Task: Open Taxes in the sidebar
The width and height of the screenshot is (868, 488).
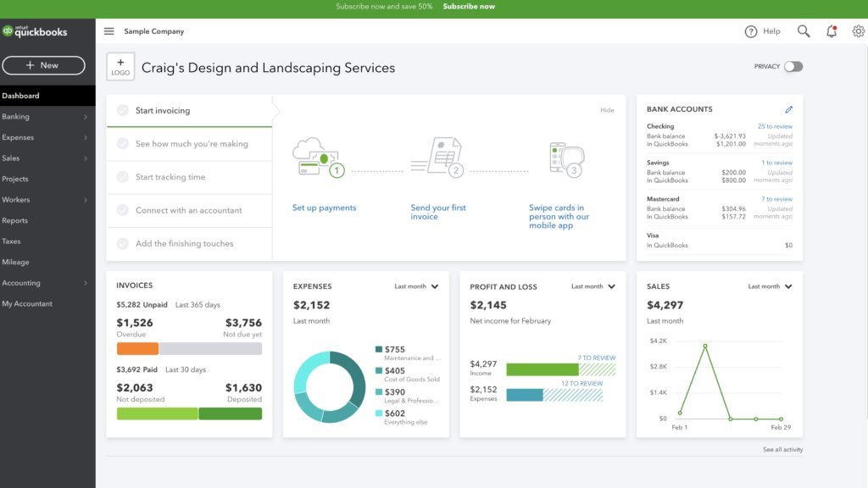Action: tap(47, 241)
